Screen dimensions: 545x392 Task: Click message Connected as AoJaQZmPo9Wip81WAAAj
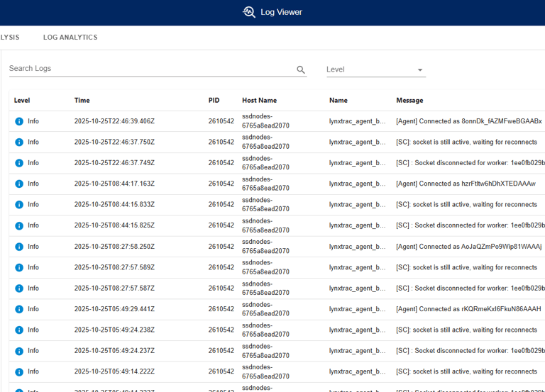click(469, 247)
